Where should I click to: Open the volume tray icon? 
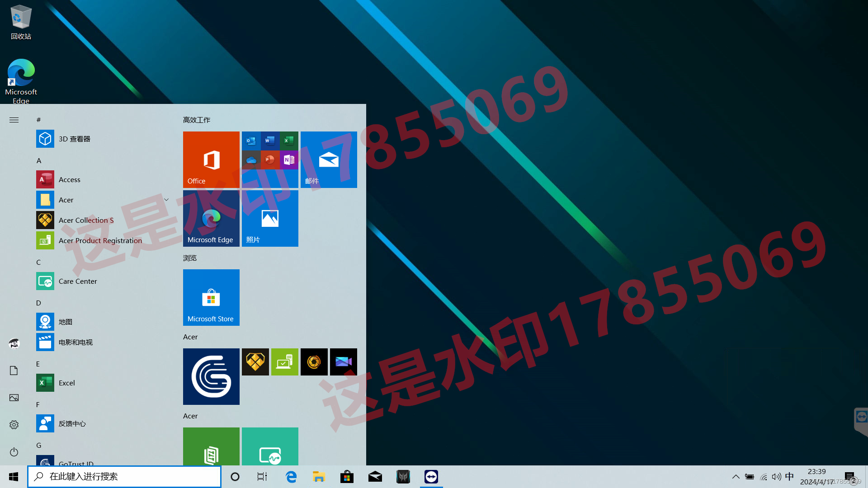pos(777,477)
